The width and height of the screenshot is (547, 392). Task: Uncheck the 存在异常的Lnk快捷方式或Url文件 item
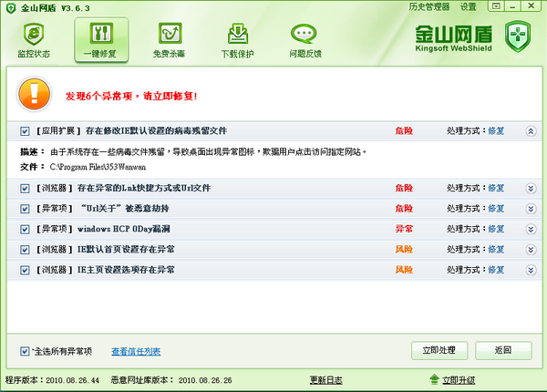[x=25, y=189]
